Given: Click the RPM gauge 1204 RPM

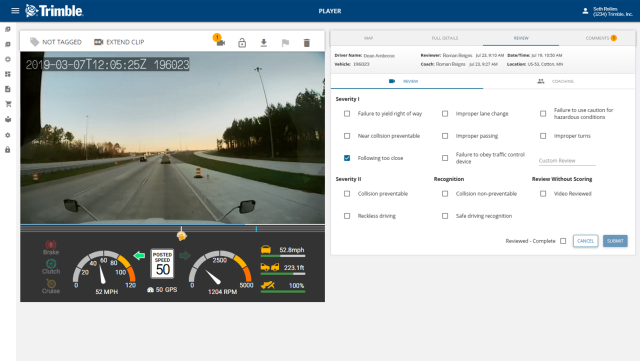Looking at the screenshot, I should click(221, 272).
